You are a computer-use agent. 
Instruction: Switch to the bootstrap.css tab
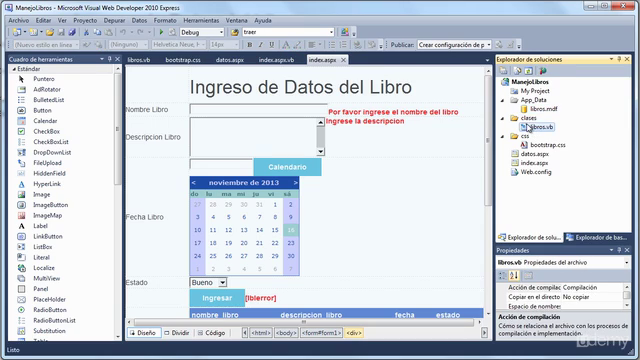coord(183,60)
